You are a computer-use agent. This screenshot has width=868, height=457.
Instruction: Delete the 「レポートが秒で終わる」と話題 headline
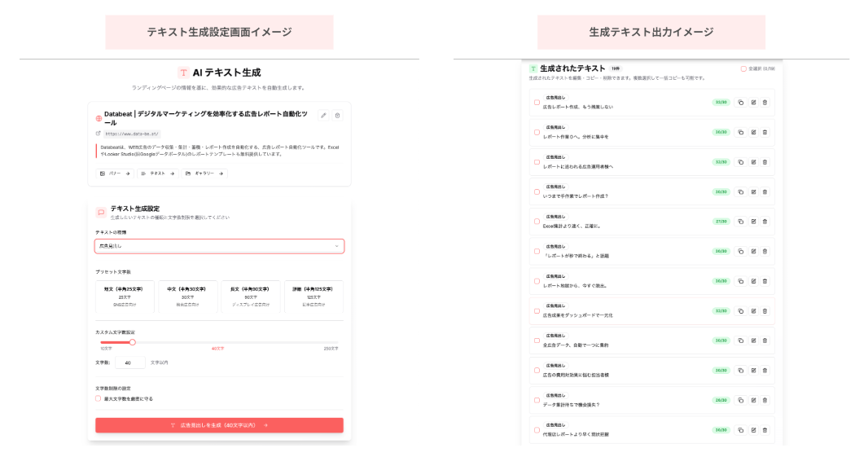[765, 252]
